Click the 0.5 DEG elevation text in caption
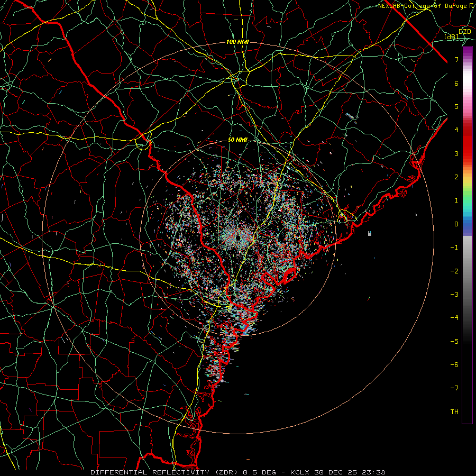This screenshot has width=476, height=476. click(259, 472)
